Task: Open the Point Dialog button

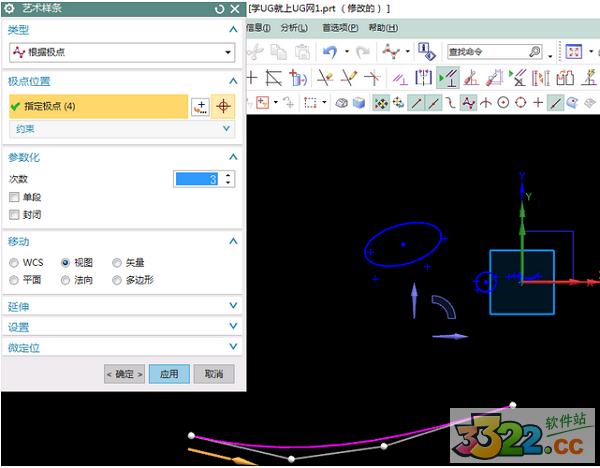Action: point(200,106)
